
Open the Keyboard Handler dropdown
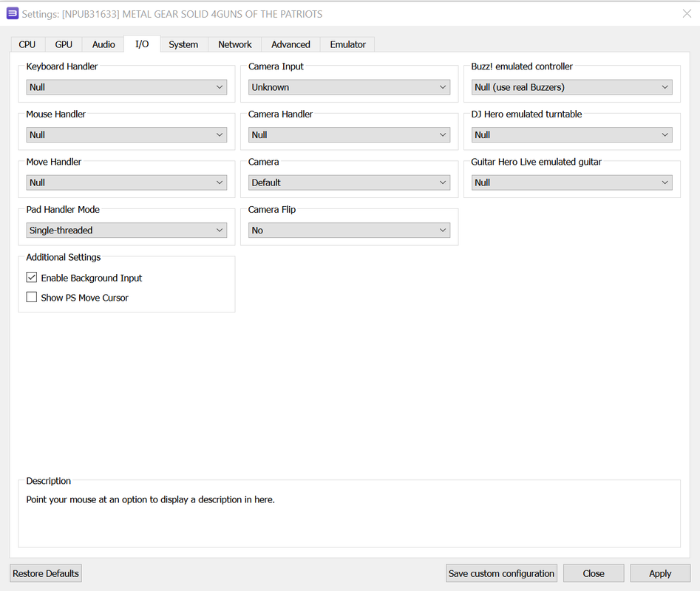coord(126,87)
